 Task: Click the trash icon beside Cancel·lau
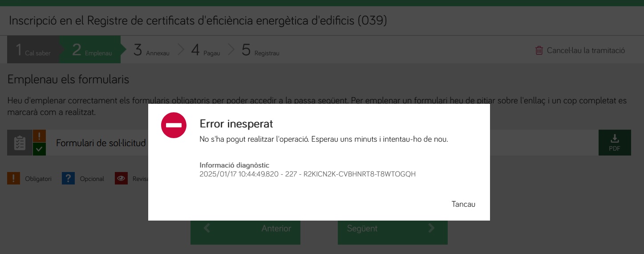click(x=539, y=50)
